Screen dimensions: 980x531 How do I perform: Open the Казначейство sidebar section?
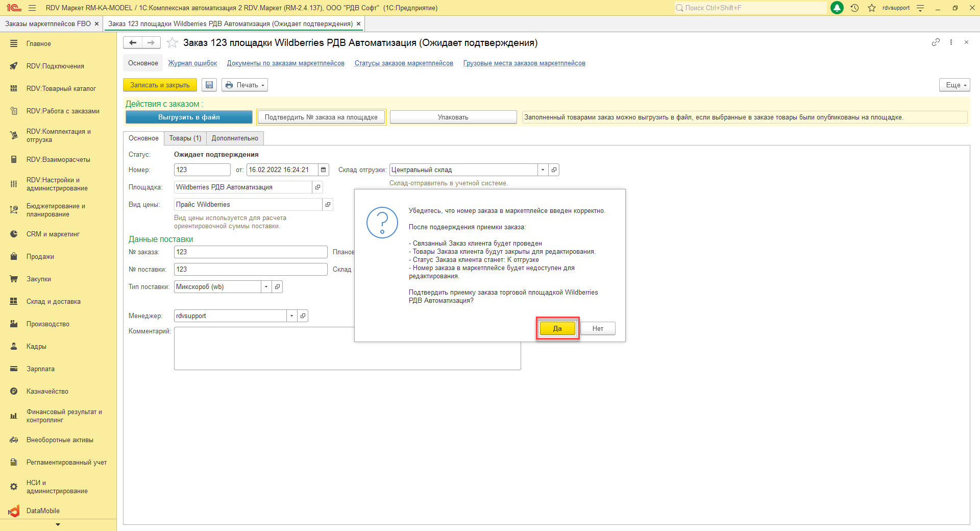(58, 392)
